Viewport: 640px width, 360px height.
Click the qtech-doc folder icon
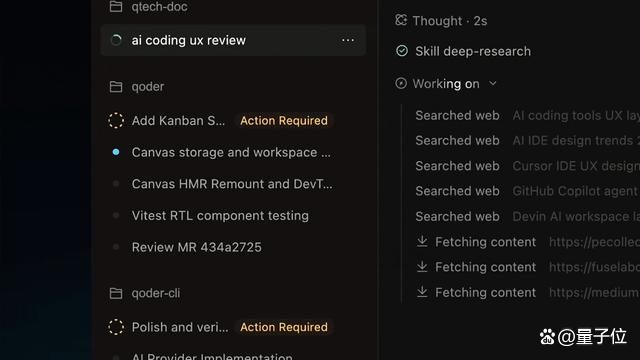[116, 6]
